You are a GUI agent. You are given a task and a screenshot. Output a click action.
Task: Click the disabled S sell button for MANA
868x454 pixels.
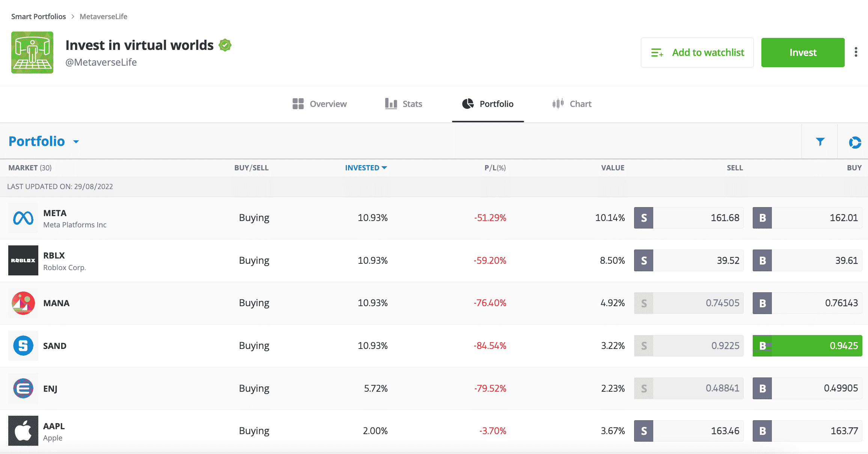(644, 303)
